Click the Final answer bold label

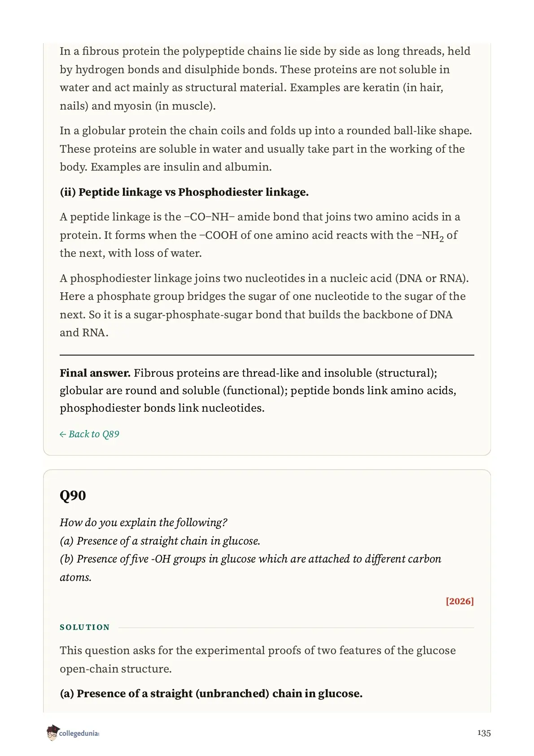coord(95,373)
